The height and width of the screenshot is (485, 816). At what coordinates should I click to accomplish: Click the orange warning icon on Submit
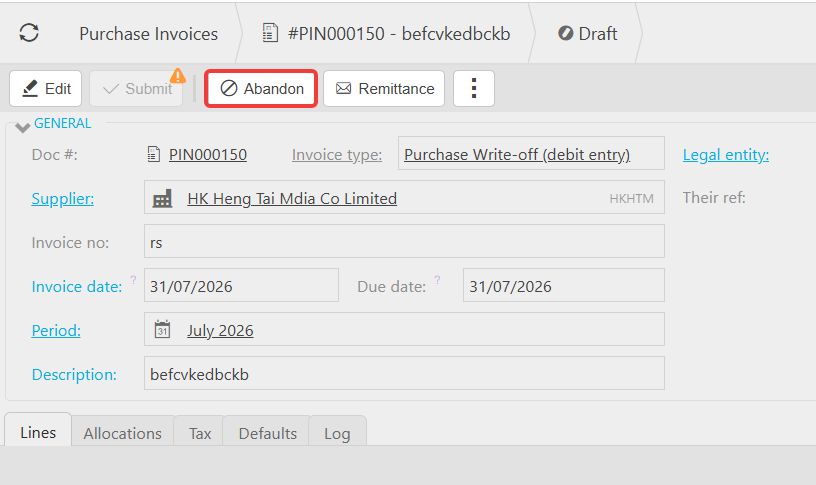click(177, 76)
